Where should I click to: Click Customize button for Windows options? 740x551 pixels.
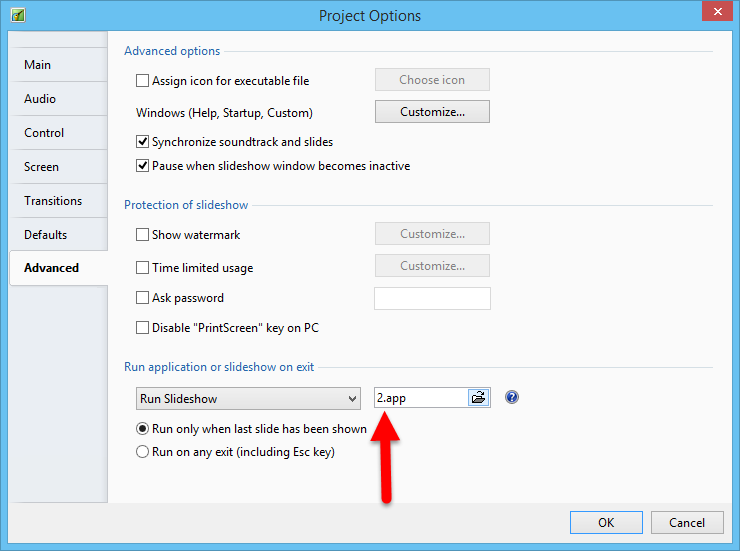tap(432, 112)
